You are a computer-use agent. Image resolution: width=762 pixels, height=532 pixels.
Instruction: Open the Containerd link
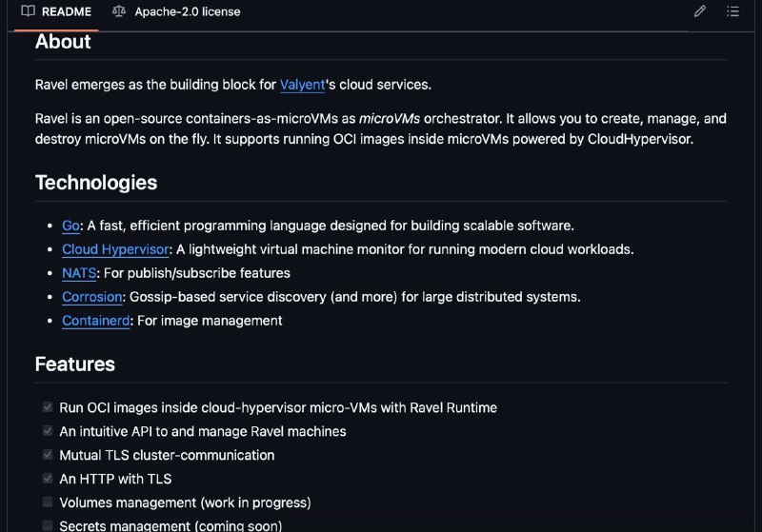pyautogui.click(x=96, y=321)
